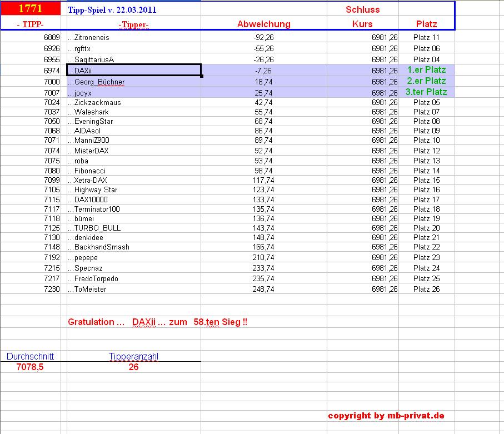The height and width of the screenshot is (434, 504).
Task: Click the Kurs header cell
Action: (362, 24)
